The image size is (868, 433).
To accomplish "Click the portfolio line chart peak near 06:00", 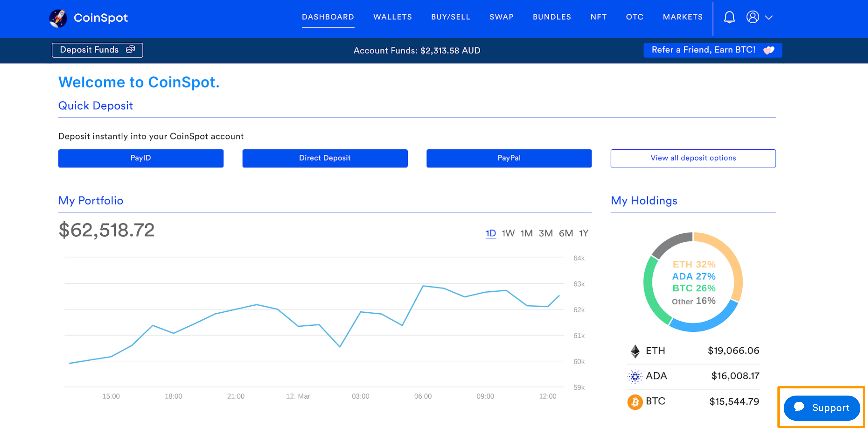I will 423,286.
